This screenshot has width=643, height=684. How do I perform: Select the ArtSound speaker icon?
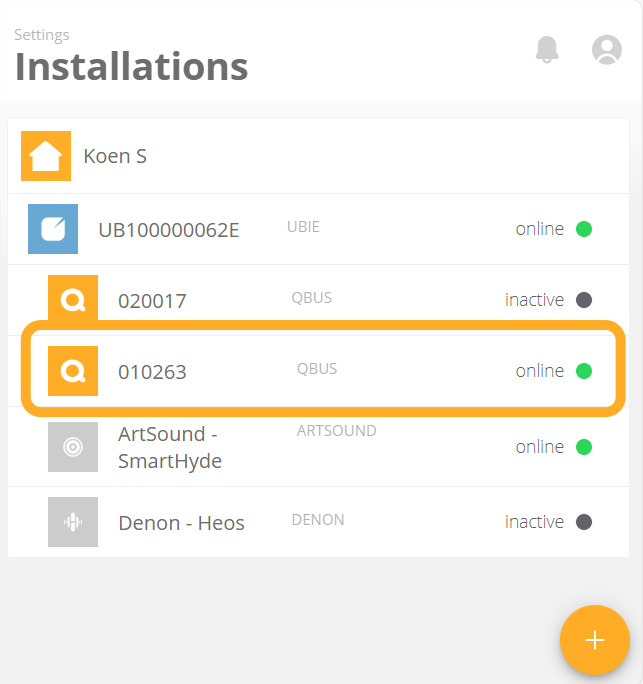pyautogui.click(x=73, y=447)
